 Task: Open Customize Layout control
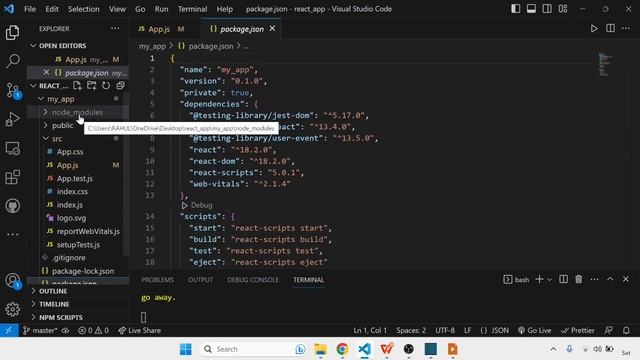(x=563, y=9)
